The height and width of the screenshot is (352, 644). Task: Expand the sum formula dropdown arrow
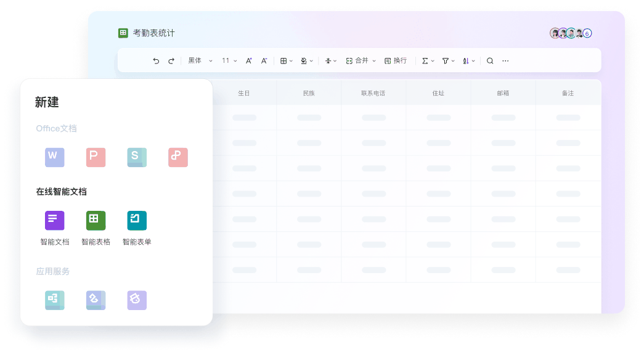point(433,61)
